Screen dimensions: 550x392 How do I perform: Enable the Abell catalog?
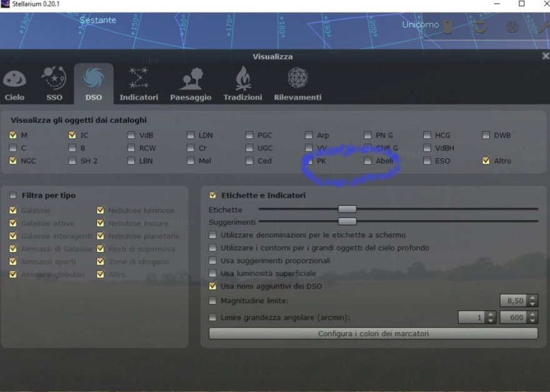point(367,160)
